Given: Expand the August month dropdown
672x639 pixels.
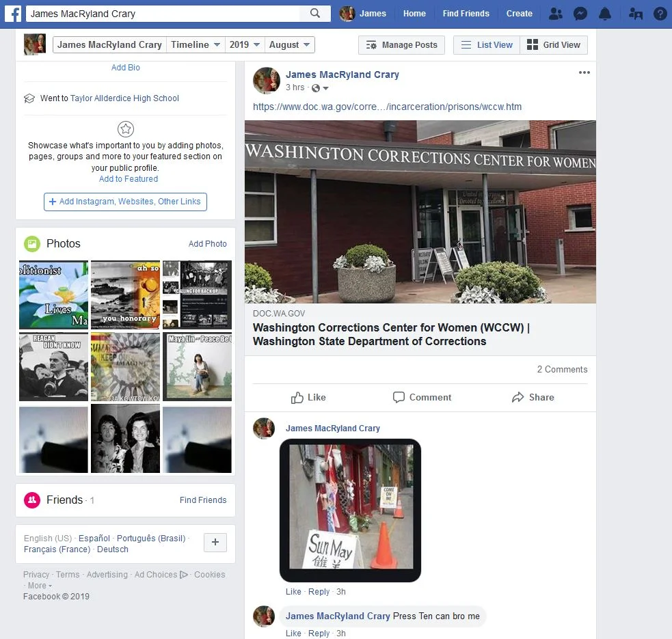Looking at the screenshot, I should point(289,44).
